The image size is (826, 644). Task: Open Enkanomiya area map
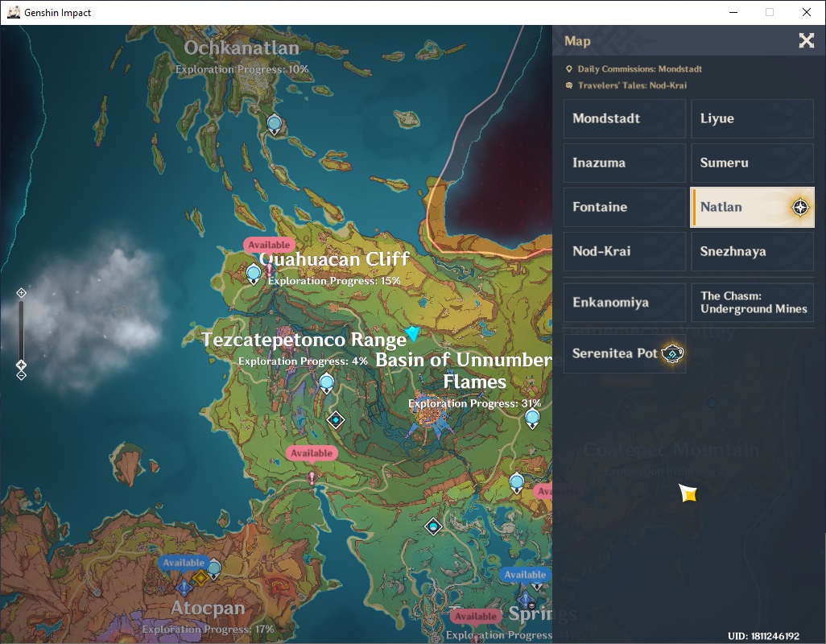point(624,302)
